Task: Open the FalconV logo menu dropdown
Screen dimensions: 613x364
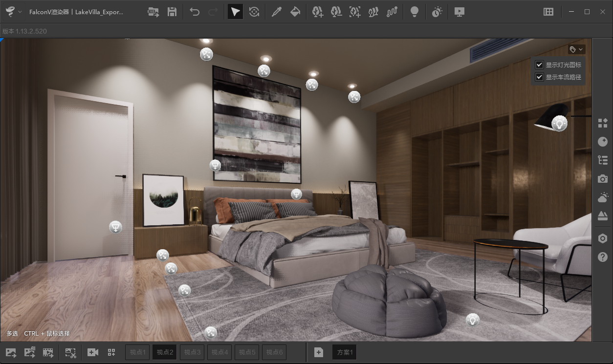Action: [x=13, y=12]
